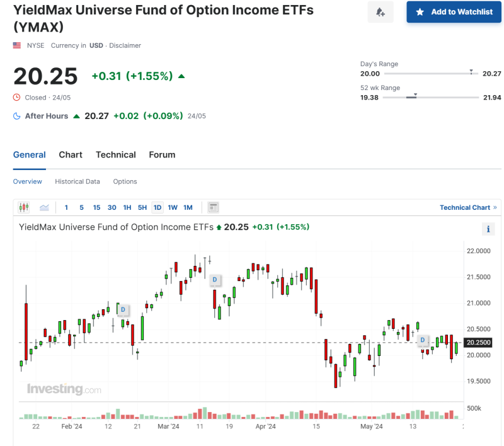The width and height of the screenshot is (504, 446).
Task: Enable the 30-minute chart interval
Action: pyautogui.click(x=112, y=207)
